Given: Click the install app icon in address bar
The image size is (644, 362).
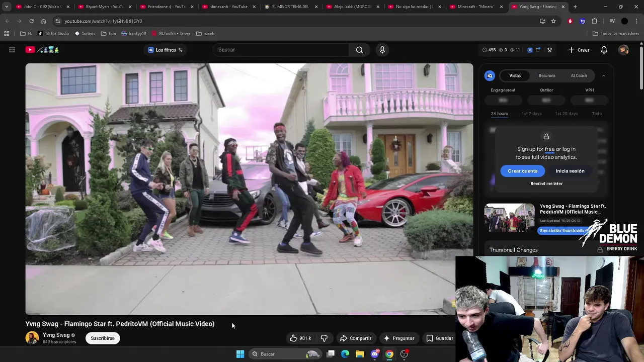Looking at the screenshot, I should pyautogui.click(x=542, y=21).
